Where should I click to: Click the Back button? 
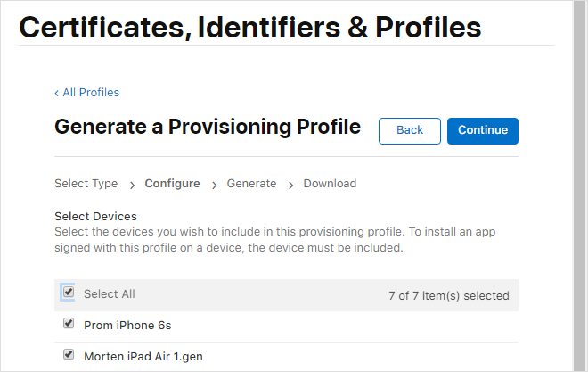point(409,130)
